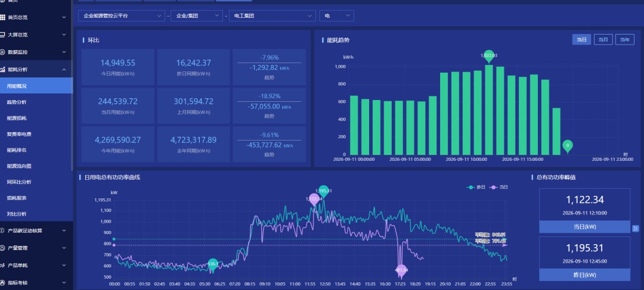
Task: Click the 2026-09-11 12:10:00 peak timestamp
Action: 585,213
